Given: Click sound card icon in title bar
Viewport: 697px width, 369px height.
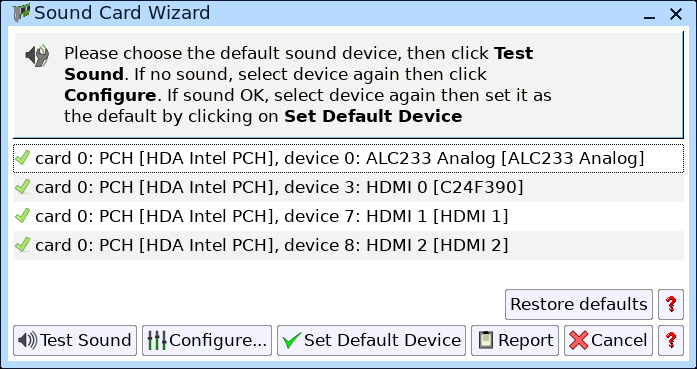Looking at the screenshot, I should coord(21,13).
